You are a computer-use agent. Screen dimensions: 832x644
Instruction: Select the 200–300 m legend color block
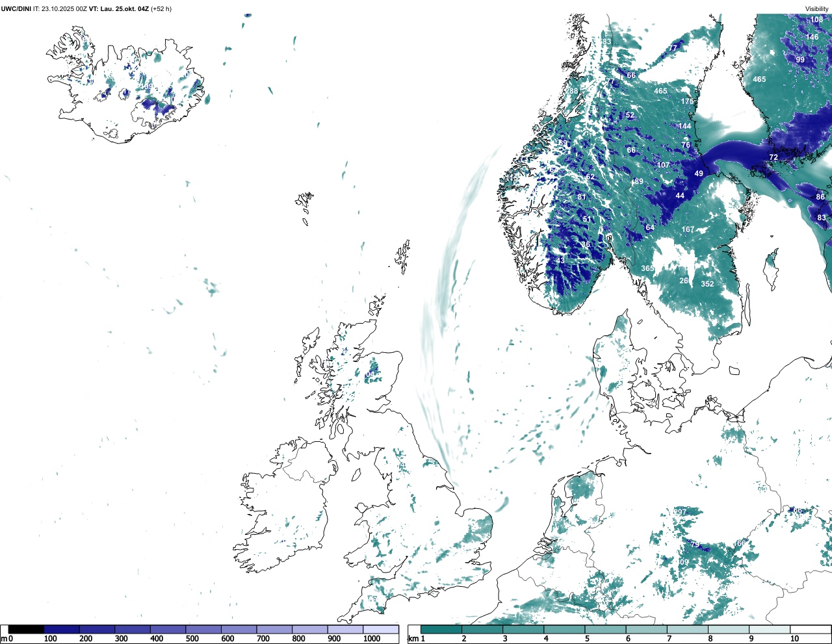pos(97,629)
